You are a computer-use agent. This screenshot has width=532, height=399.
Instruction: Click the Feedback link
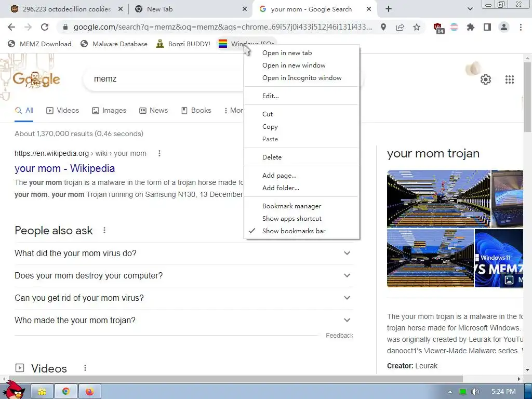coord(339,336)
